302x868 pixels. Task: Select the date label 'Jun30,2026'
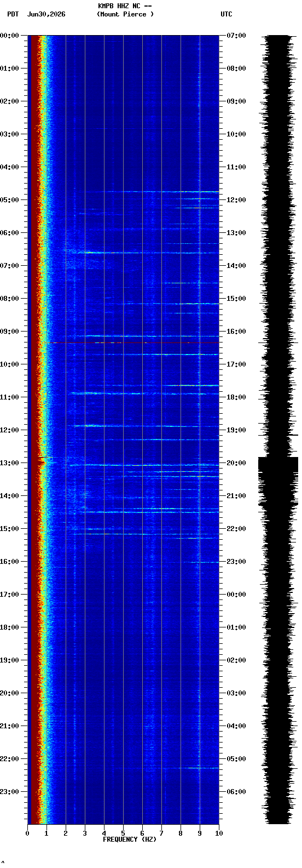point(46,14)
